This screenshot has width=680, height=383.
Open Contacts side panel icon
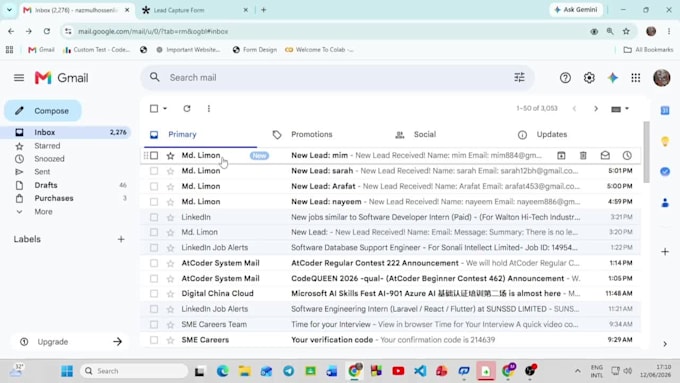click(x=665, y=203)
